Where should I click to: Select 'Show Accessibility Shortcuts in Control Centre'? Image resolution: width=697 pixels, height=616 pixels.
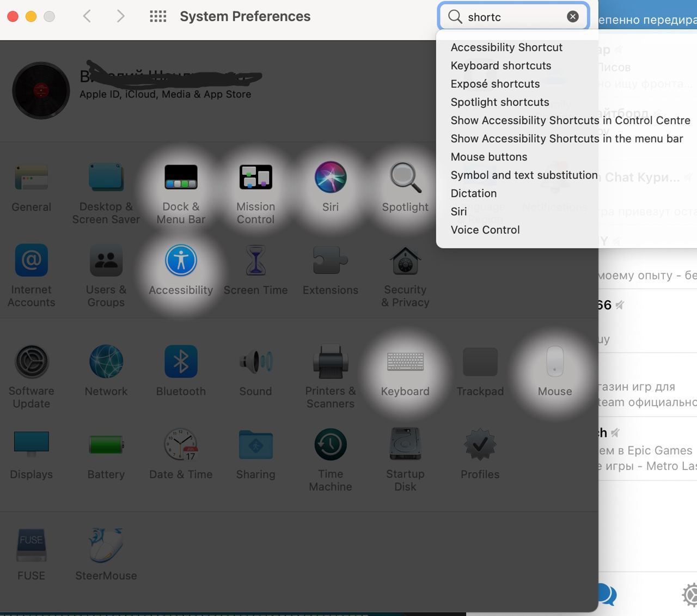coord(570,120)
